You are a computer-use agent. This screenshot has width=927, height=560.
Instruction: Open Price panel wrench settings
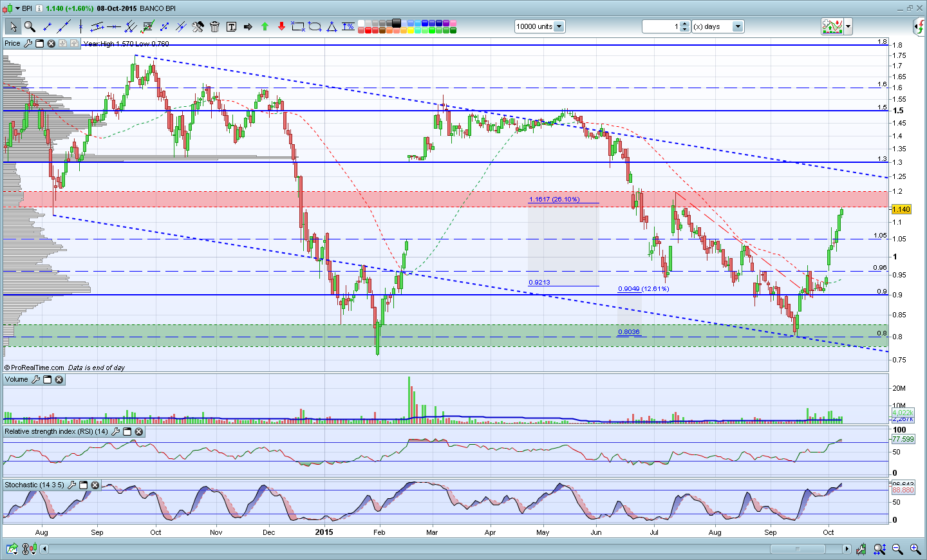[27, 43]
